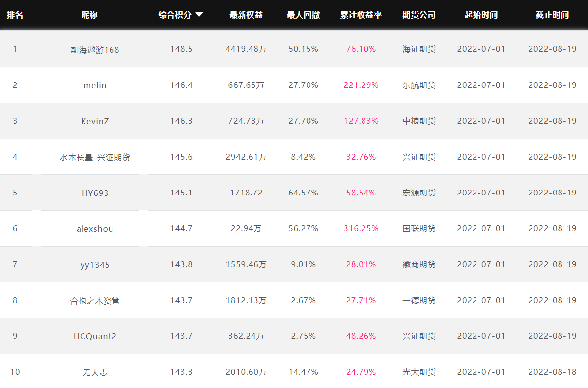This screenshot has height=388, width=588.
Task: Click return rate 127.83%
Action: (x=361, y=121)
